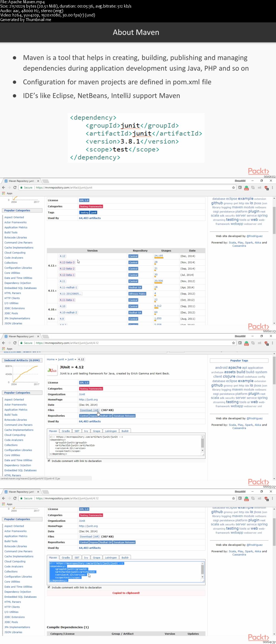
Task: Click the red shield extension icon in 00:02:23 frame
Action: [x=266, y=188]
